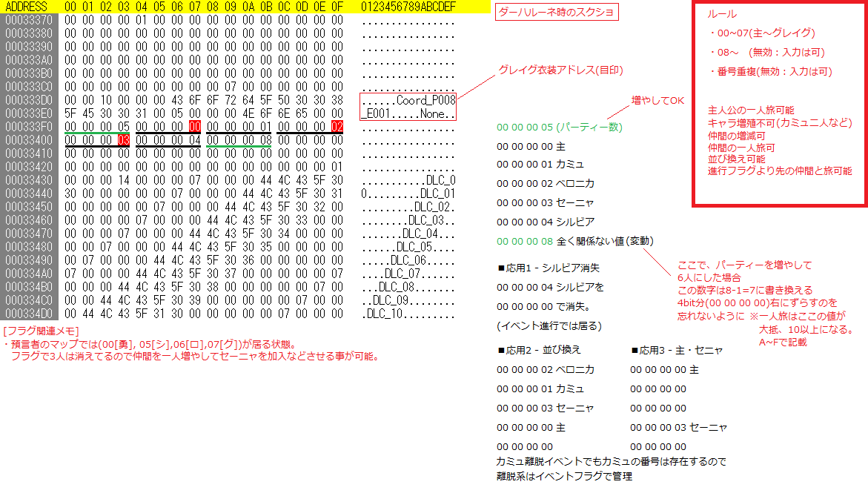Select address row 00033400
868x496 pixels.
(29, 140)
